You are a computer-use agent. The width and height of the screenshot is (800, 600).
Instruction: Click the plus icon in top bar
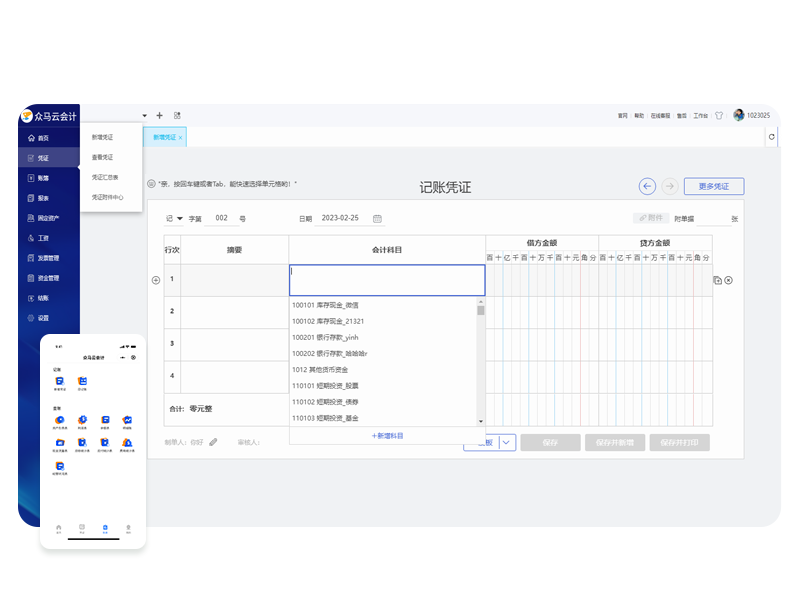point(159,116)
